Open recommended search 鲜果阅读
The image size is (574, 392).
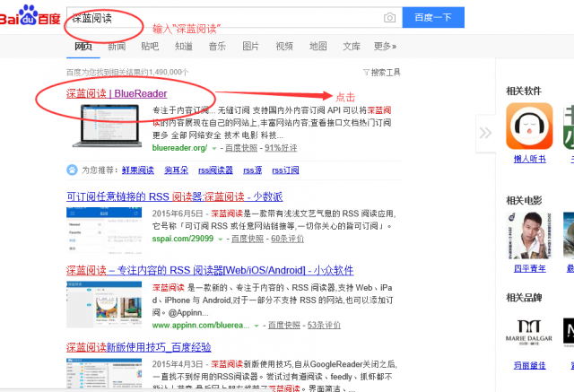click(138, 170)
